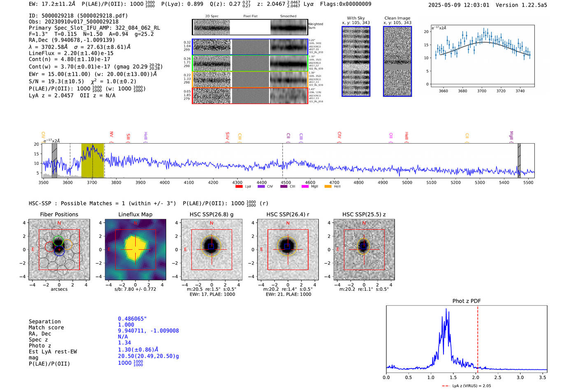The width and height of the screenshot is (576, 392).
Task: Click the 'RA,Dec (9.940678,-1.009139)' line
Action: (x=72, y=40)
